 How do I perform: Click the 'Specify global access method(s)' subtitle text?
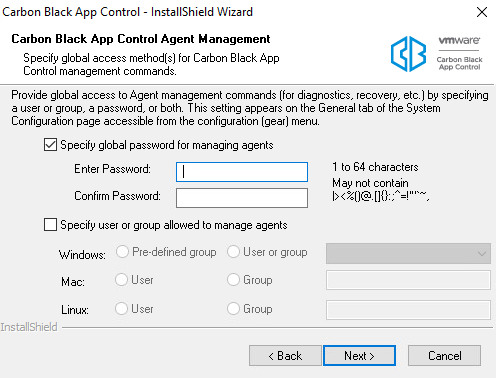point(151,64)
